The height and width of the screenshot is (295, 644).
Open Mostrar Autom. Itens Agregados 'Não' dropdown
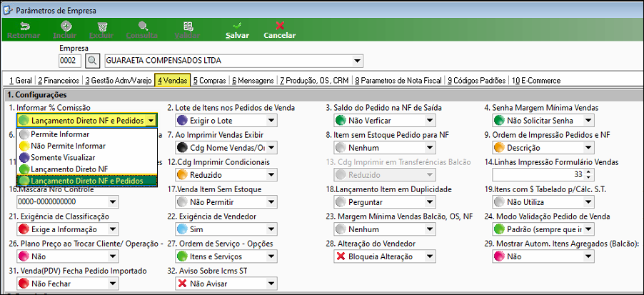[588, 256]
